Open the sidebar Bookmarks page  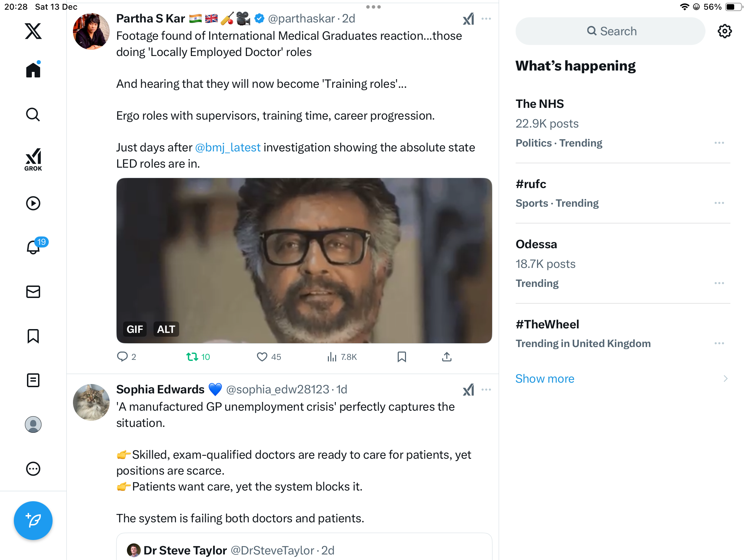[33, 336]
